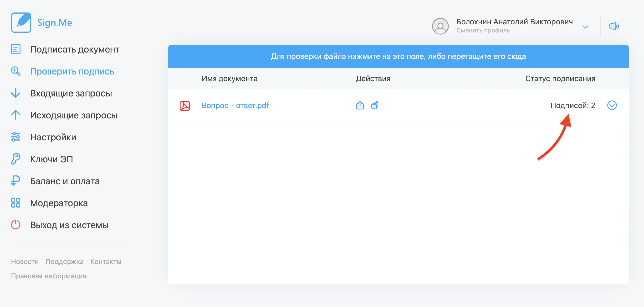This screenshot has height=307, width=644.
Task: Open the Настройки menu item
Action: click(53, 137)
